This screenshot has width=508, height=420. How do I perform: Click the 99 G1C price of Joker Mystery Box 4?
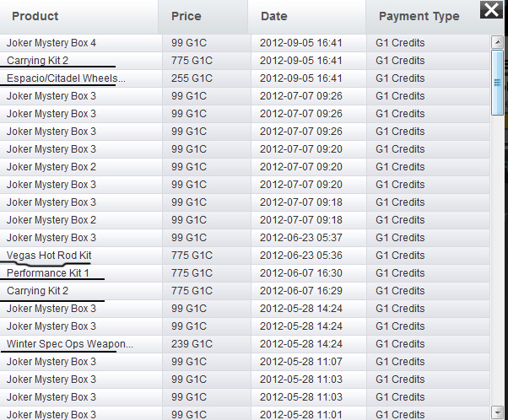click(x=189, y=43)
